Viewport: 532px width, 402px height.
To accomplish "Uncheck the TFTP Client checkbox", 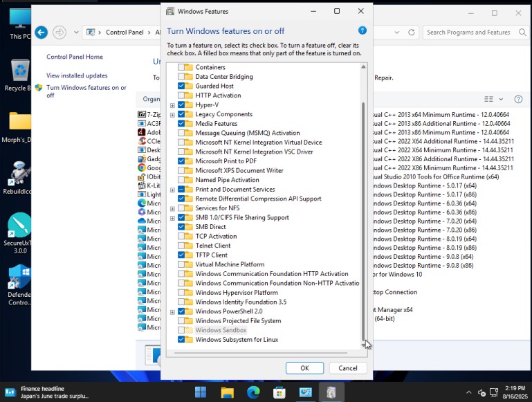I will (181, 255).
